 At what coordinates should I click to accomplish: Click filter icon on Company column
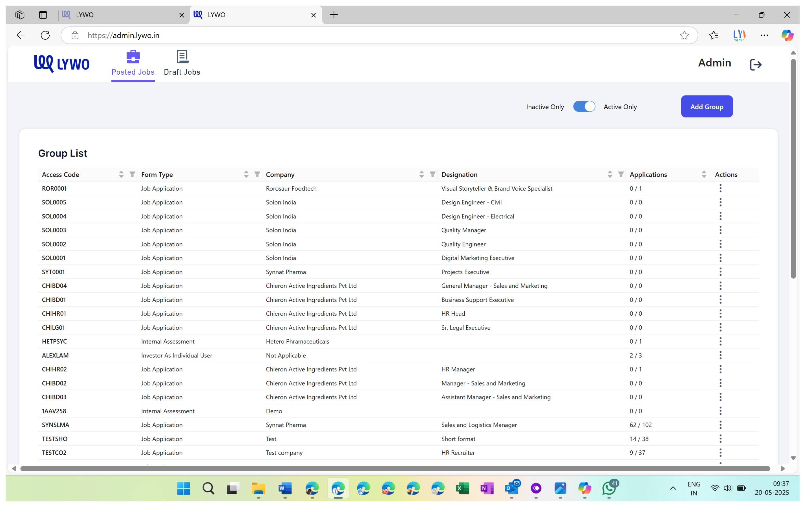click(x=432, y=174)
